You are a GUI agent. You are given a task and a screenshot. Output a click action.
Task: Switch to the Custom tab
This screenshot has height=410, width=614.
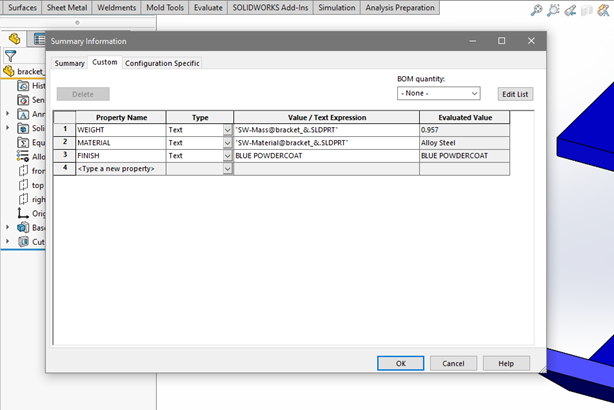pos(105,62)
